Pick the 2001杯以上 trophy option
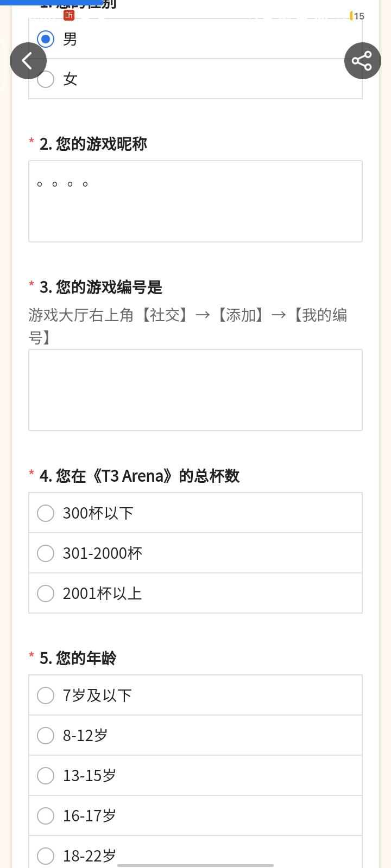This screenshot has height=868, width=391. tap(46, 593)
